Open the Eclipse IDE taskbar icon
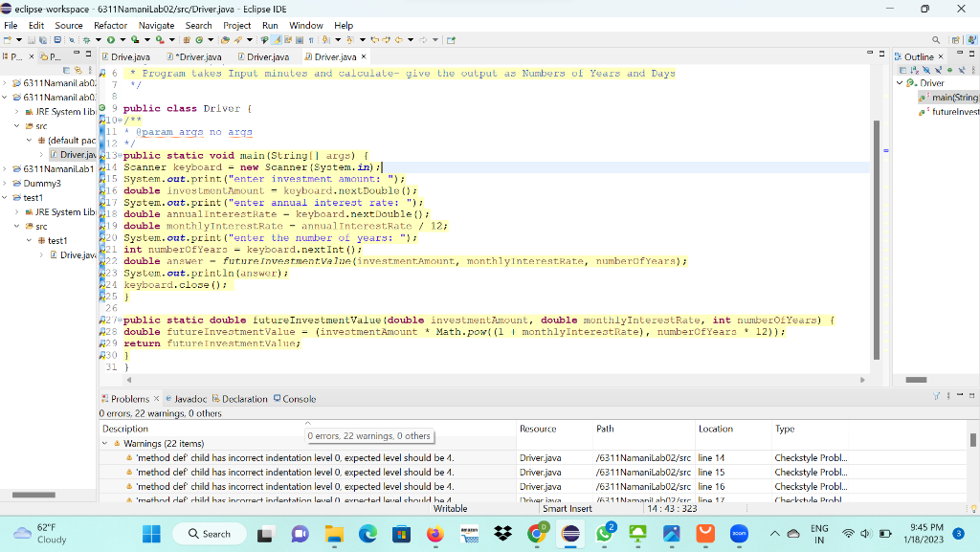Viewport: 980px width, 552px height. tap(570, 534)
